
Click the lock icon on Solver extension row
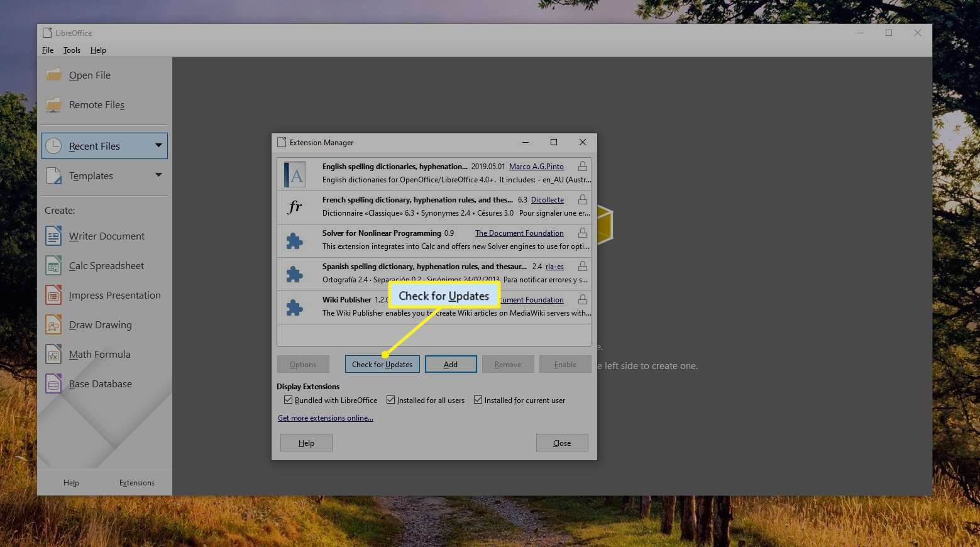583,233
